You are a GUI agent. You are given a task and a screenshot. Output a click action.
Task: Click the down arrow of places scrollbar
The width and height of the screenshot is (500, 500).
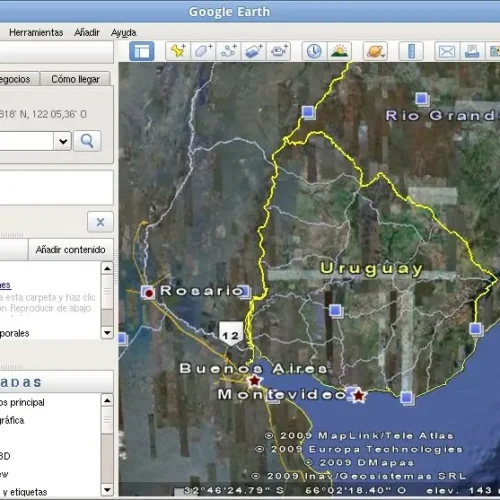[107, 333]
